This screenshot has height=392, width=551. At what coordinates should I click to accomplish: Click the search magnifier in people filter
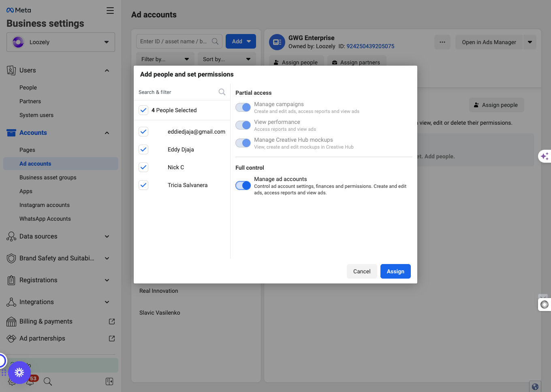point(222,92)
